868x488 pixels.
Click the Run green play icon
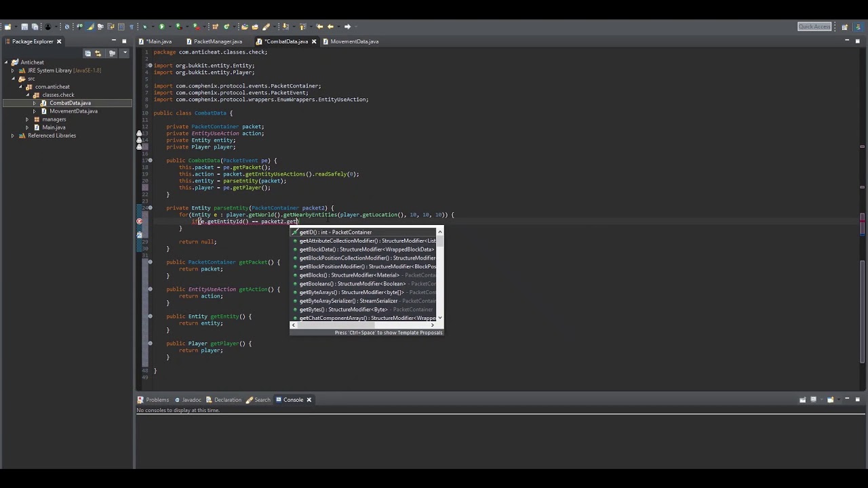(x=161, y=26)
